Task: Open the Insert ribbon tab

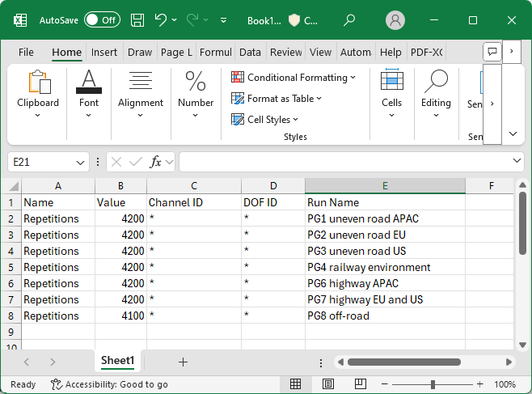Action: coord(104,52)
